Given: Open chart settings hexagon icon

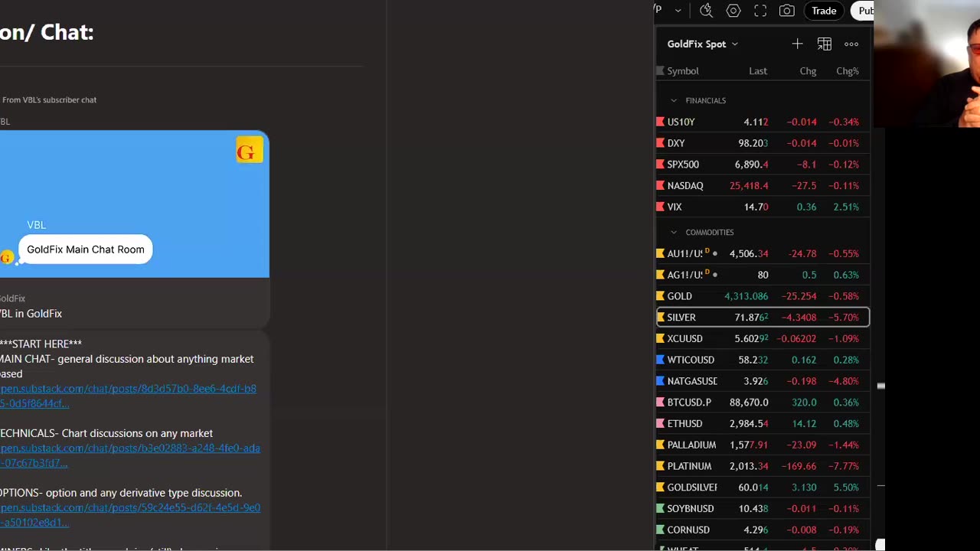Looking at the screenshot, I should tap(733, 11).
